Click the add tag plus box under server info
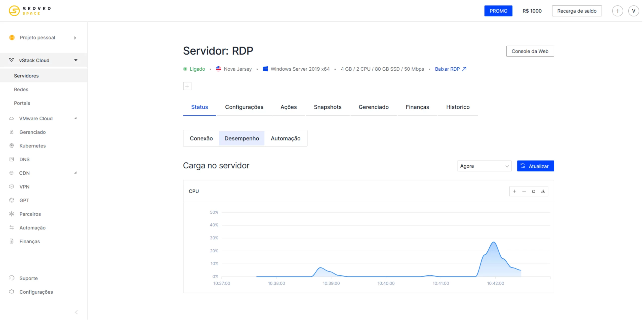The width and height of the screenshot is (644, 321). (187, 86)
